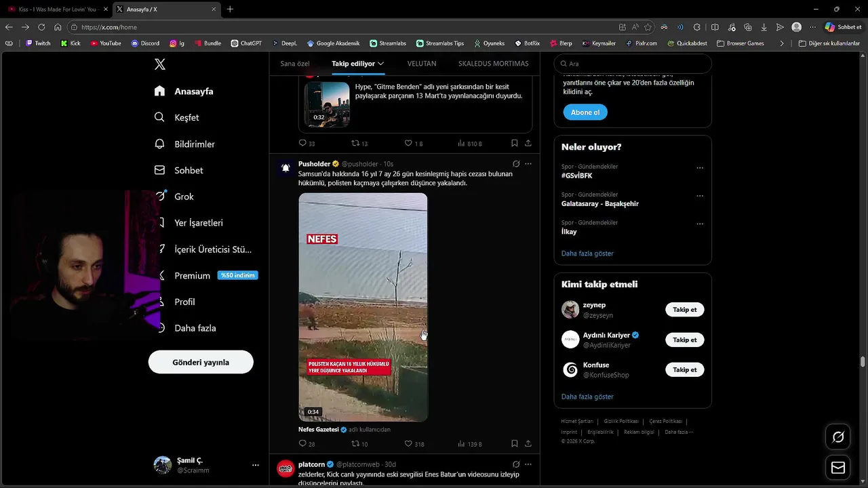Open Grok explain on platcorn post
This screenshot has height=488, width=868.
pos(516,464)
